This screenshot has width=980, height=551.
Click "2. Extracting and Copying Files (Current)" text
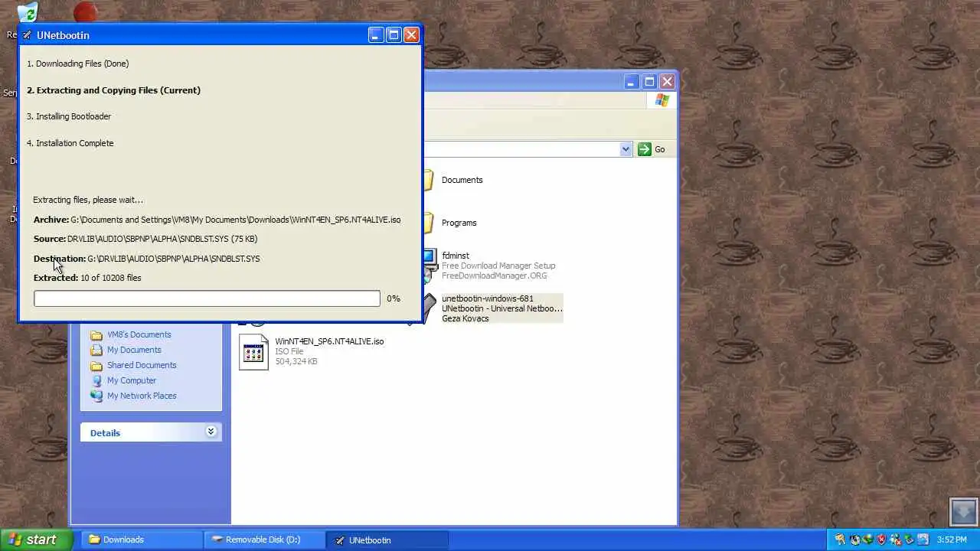[113, 90]
